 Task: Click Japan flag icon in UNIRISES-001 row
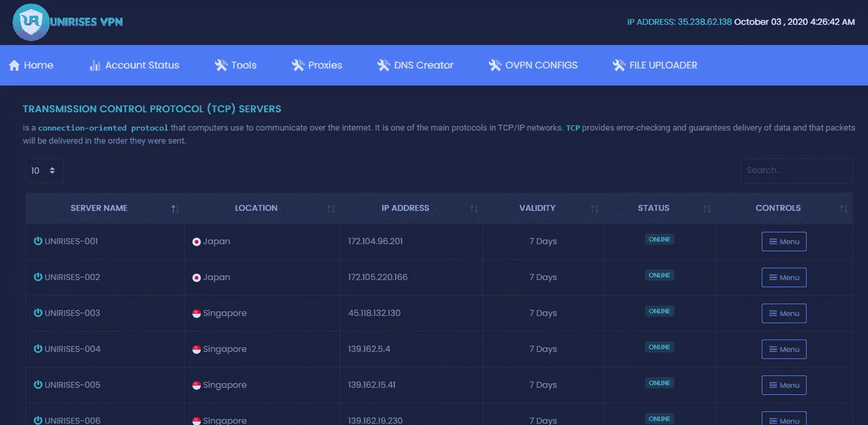196,242
